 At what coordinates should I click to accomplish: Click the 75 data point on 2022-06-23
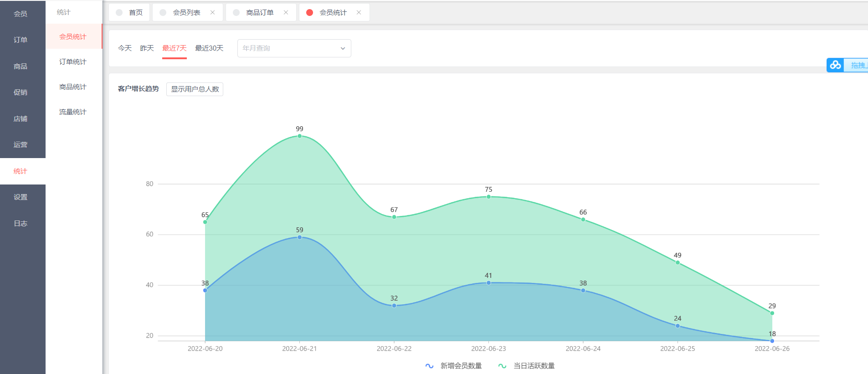(x=488, y=197)
